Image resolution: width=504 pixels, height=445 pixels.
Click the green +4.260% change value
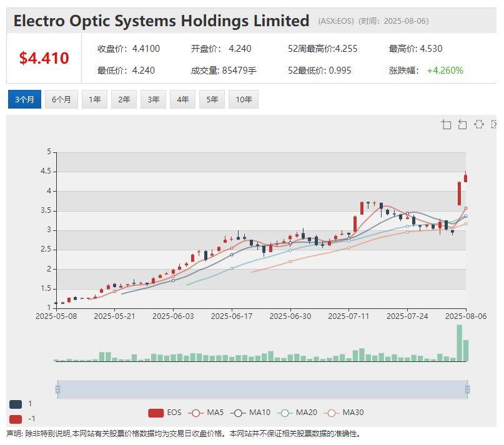point(445,71)
